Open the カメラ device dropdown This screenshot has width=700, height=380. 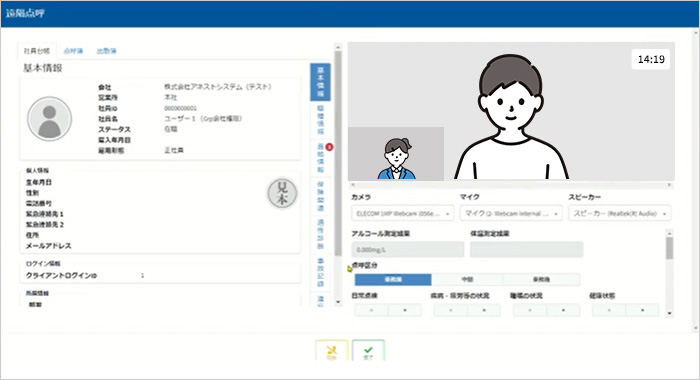tap(403, 213)
